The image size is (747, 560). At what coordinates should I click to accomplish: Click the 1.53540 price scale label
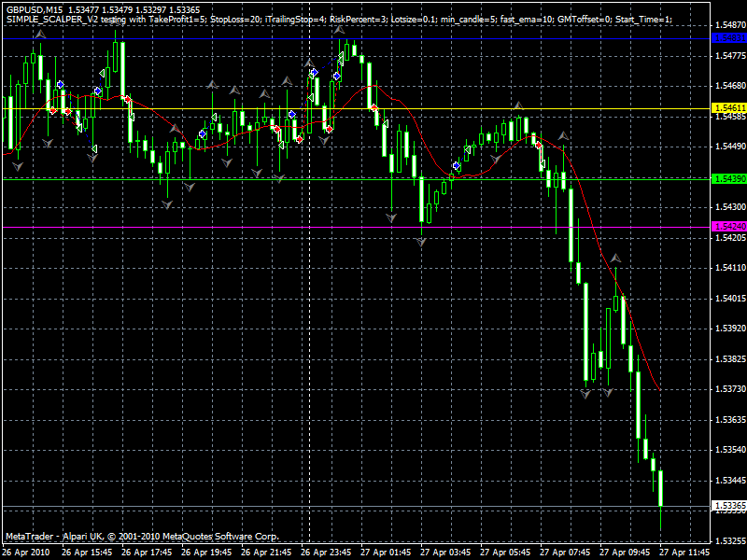tap(730, 450)
